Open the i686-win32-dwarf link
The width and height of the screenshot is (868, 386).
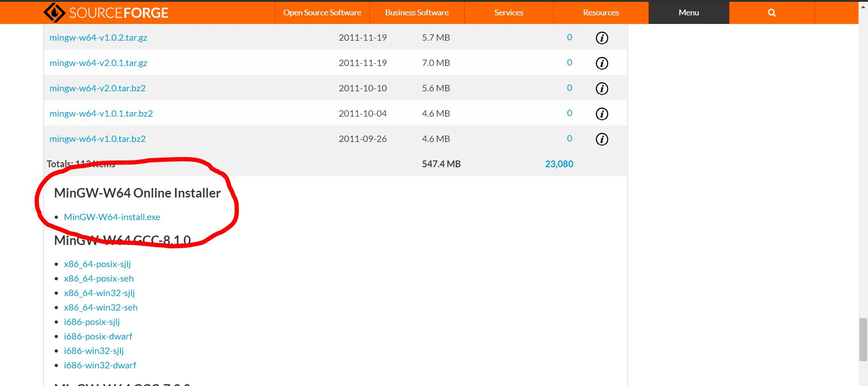click(x=100, y=365)
